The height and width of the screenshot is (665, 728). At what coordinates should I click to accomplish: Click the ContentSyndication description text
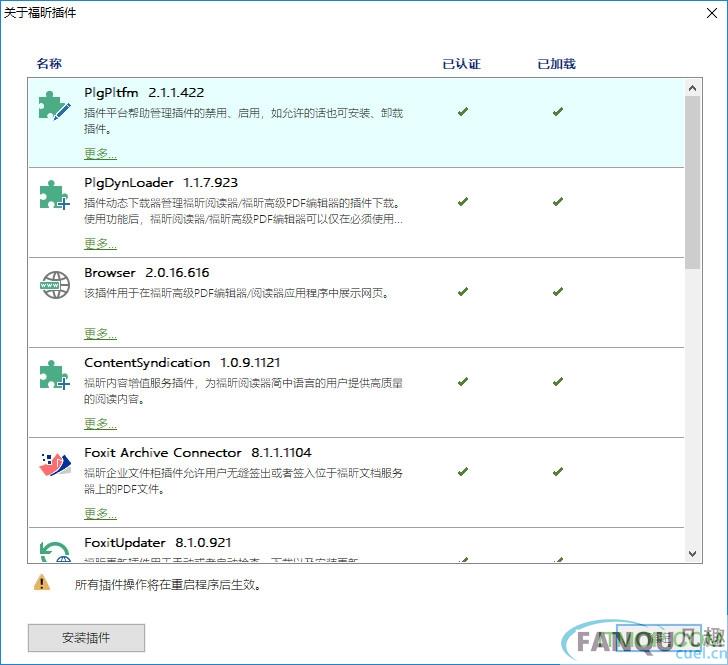[x=243, y=391]
